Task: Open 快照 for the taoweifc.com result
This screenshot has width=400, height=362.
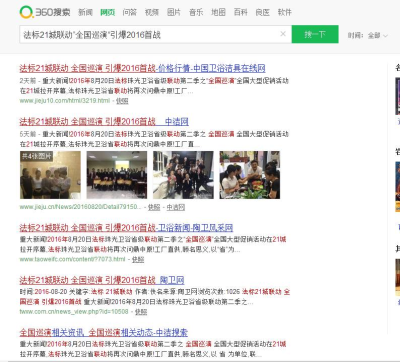Action: 138,259
